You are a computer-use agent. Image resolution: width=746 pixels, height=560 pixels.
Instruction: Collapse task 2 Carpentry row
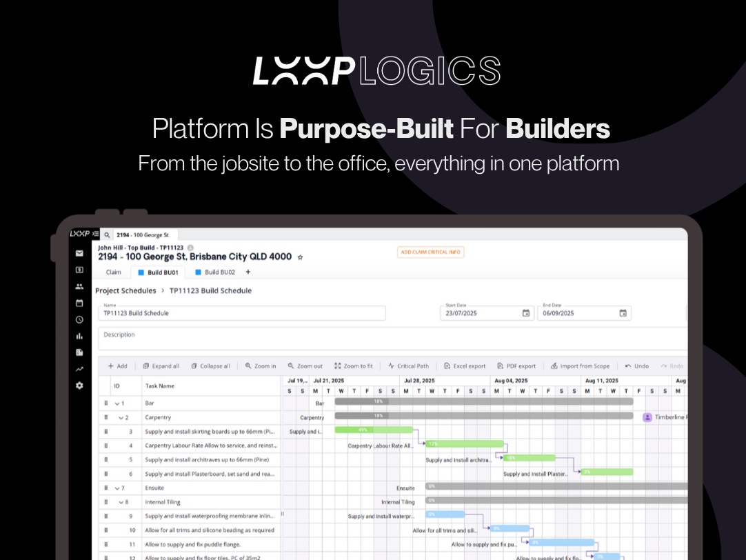121,418
